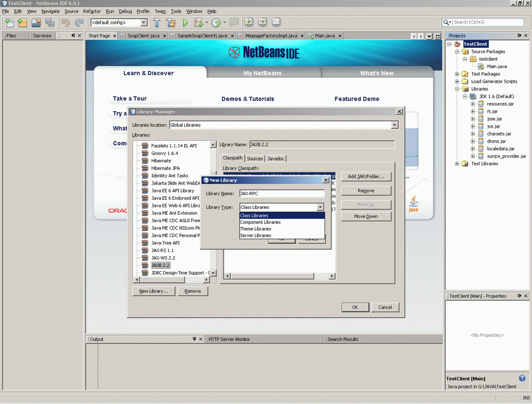
Task: Minimize the Projects panel using its icon
Action: click(x=519, y=35)
